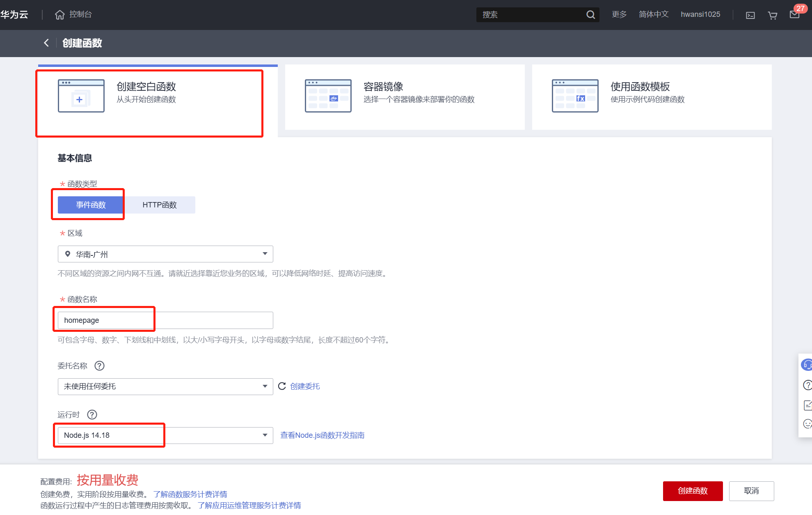The image size is (812, 515).
Task: Click the back arrow beside 创建函数
Action: coord(46,43)
